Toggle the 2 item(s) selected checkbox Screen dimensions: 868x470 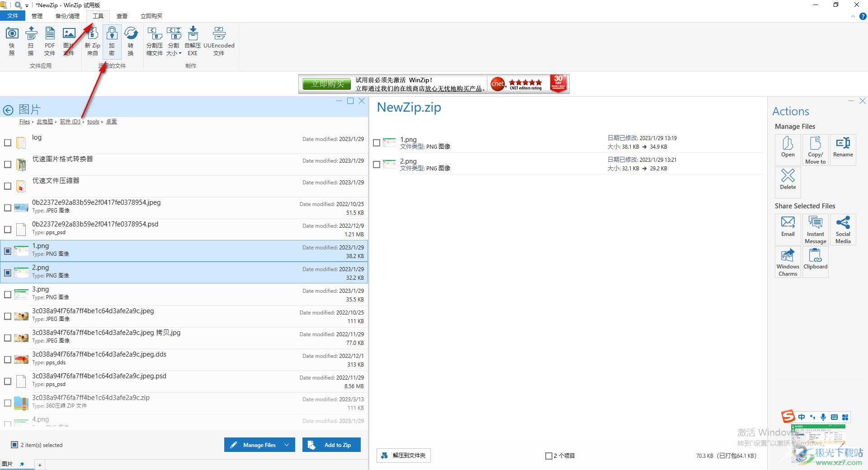point(14,445)
